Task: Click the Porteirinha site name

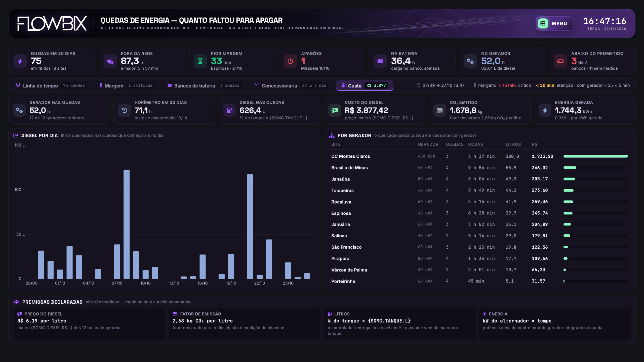Action: tap(343, 281)
